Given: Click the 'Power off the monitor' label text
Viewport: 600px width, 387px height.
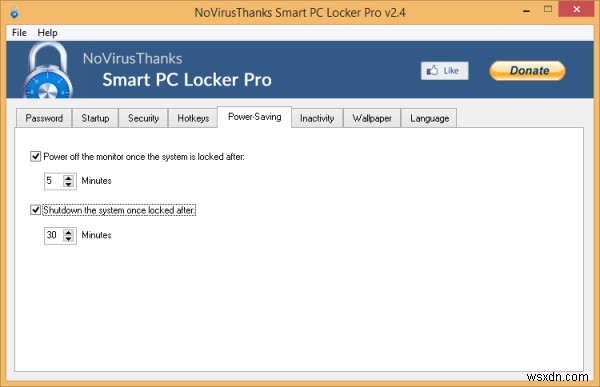Looking at the screenshot, I should (x=144, y=157).
